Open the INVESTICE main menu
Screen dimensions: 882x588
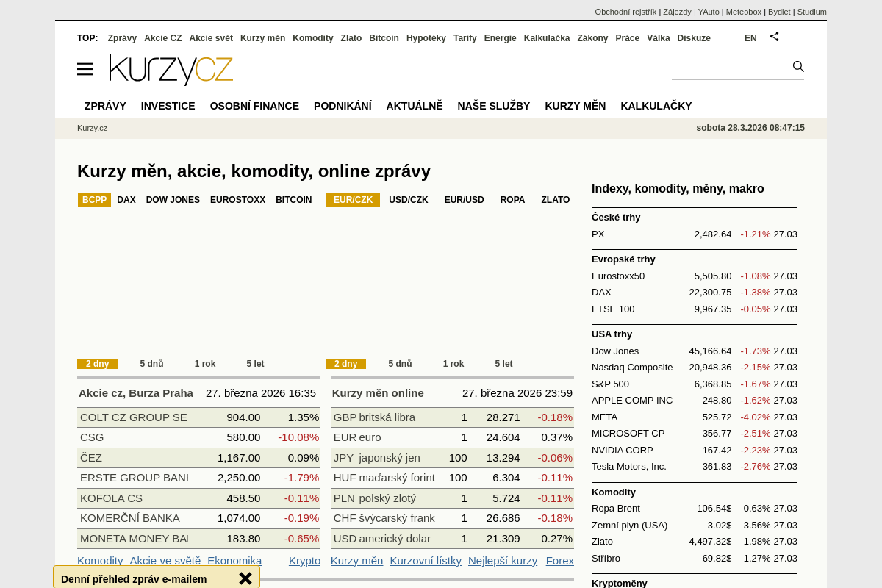[168, 106]
